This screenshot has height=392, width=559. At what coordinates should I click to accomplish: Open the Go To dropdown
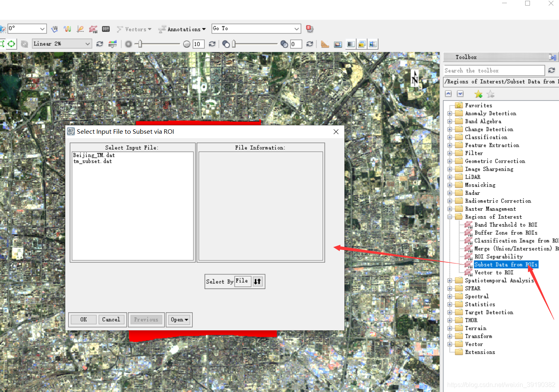(297, 29)
